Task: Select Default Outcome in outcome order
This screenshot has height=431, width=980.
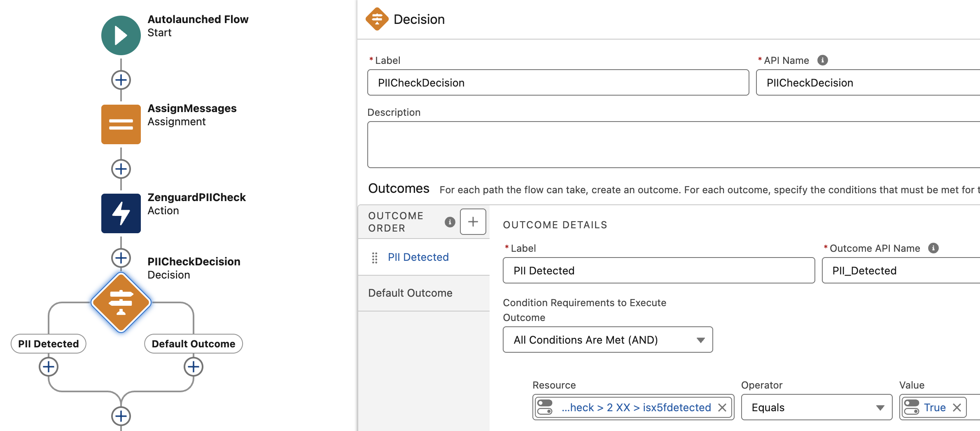Action: click(424, 293)
